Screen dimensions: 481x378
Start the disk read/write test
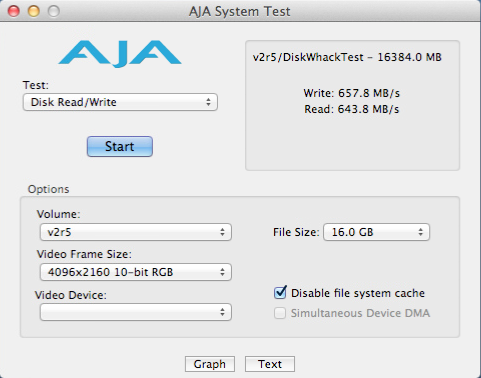(120, 146)
